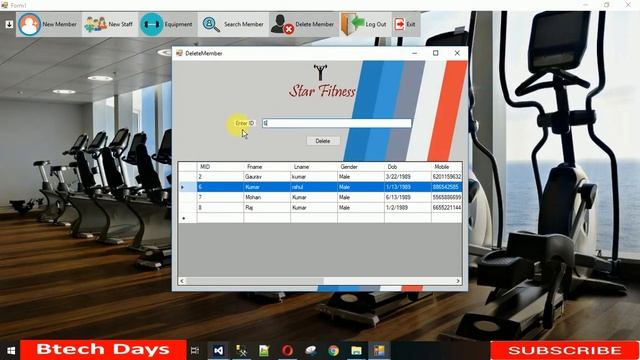Image resolution: width=640 pixels, height=360 pixels.
Task: Click the grid's horizontal scrollbar left arrow
Action: [182, 281]
